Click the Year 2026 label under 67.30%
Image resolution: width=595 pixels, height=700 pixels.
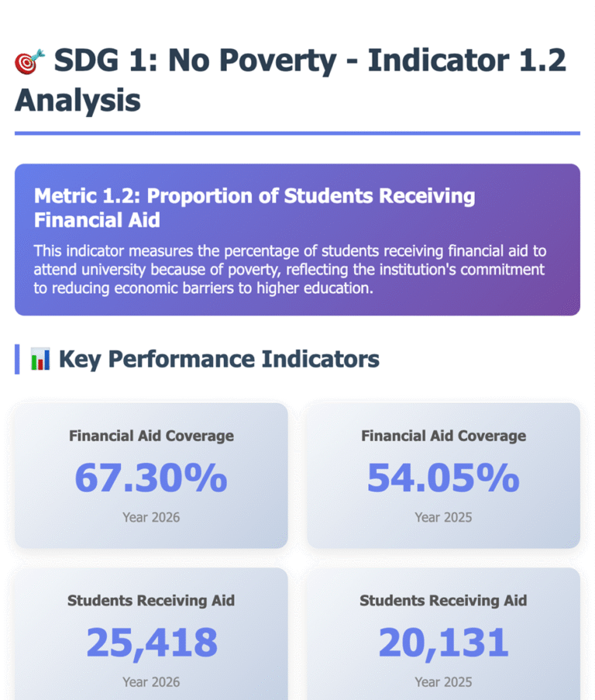click(151, 517)
